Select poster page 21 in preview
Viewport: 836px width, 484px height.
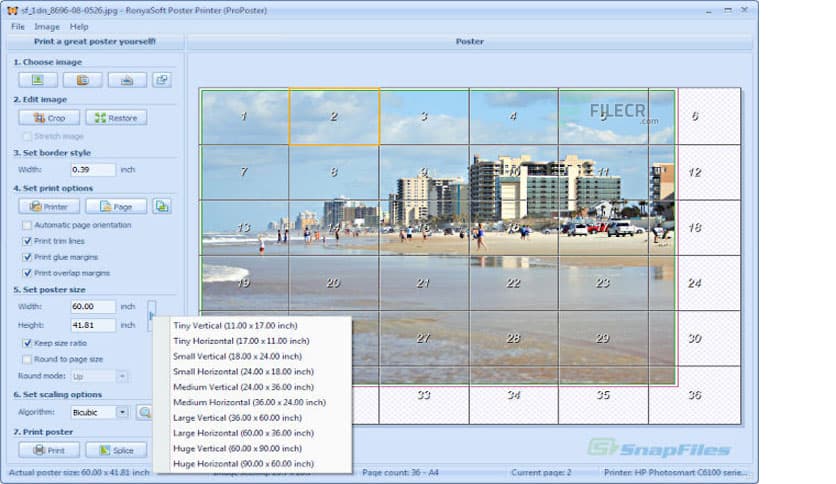coord(424,283)
